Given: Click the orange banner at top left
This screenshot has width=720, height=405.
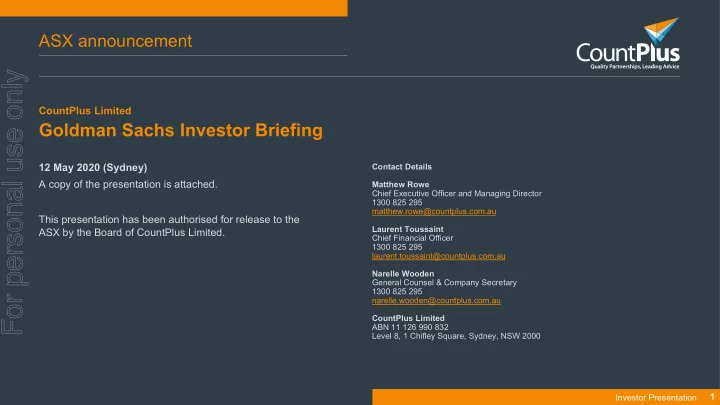Looking at the screenshot, I should tap(174, 8).
